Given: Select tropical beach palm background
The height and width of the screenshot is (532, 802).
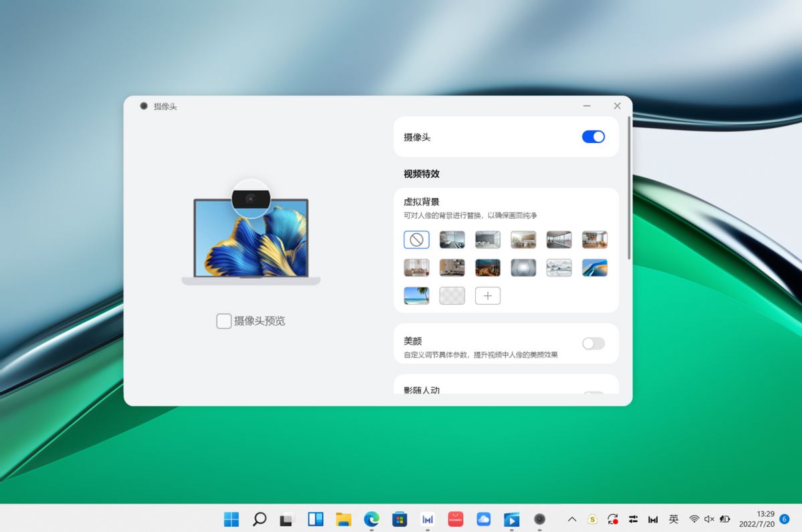Looking at the screenshot, I should coord(416,295).
